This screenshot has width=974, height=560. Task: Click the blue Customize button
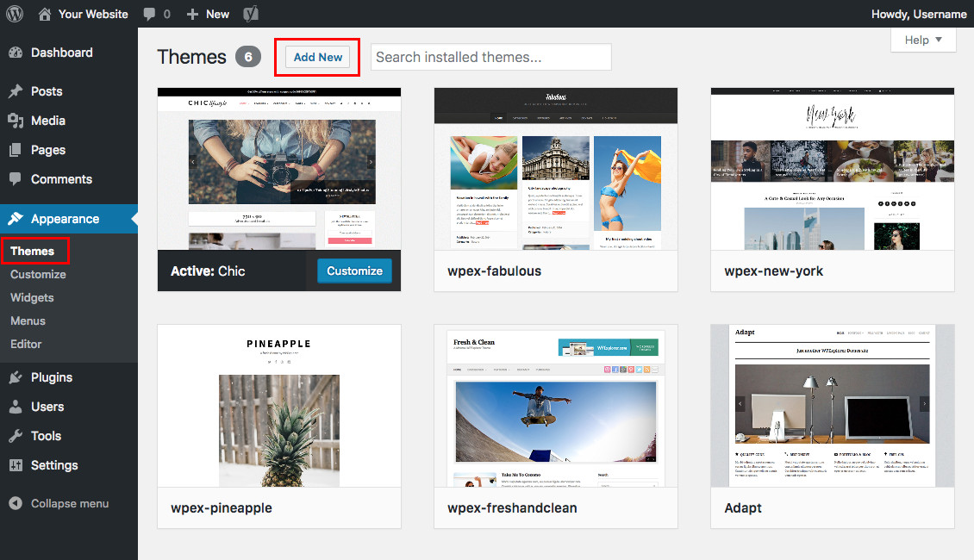(x=354, y=271)
